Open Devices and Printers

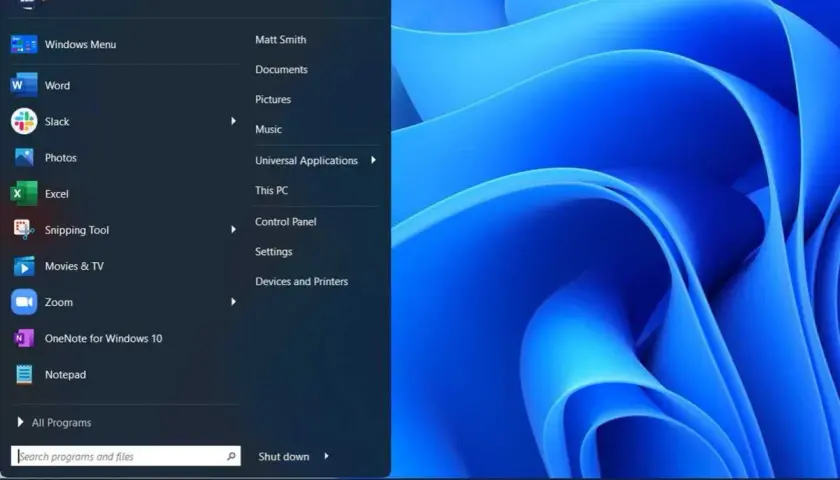point(302,282)
